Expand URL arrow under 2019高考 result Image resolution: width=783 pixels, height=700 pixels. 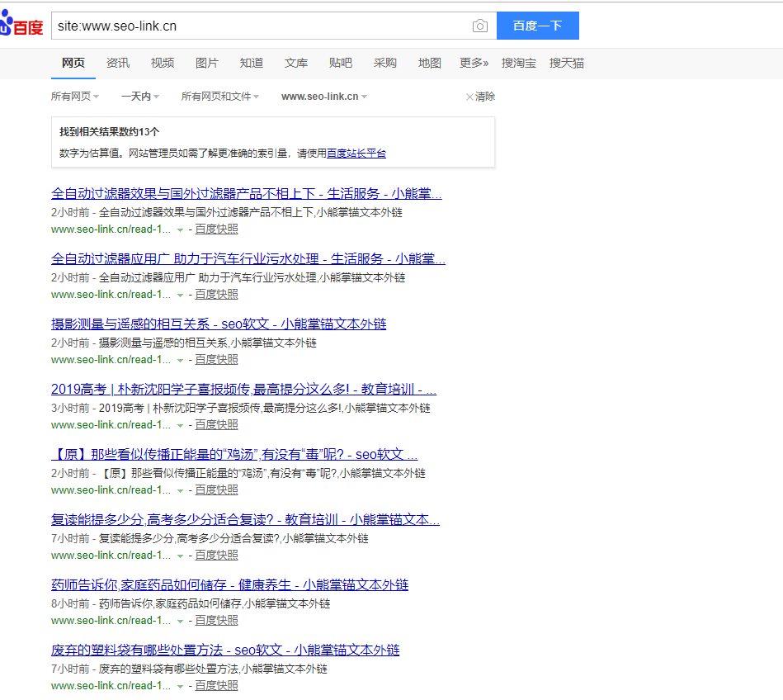coord(180,426)
